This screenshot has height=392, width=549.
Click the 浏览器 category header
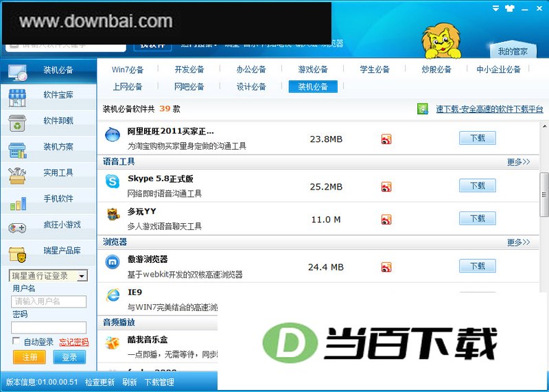[x=115, y=242]
